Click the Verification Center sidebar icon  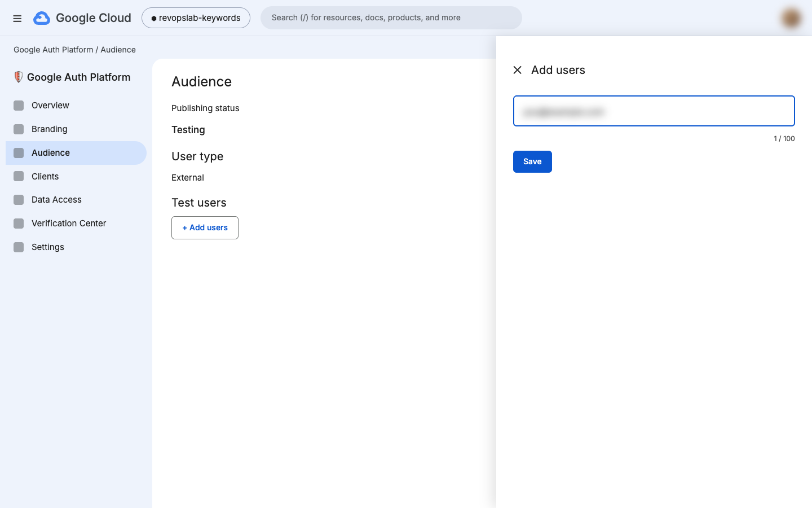tap(19, 224)
